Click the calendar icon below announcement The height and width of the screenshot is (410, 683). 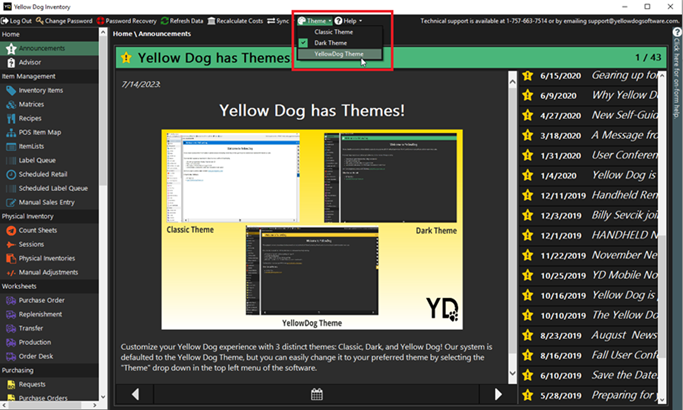(317, 394)
